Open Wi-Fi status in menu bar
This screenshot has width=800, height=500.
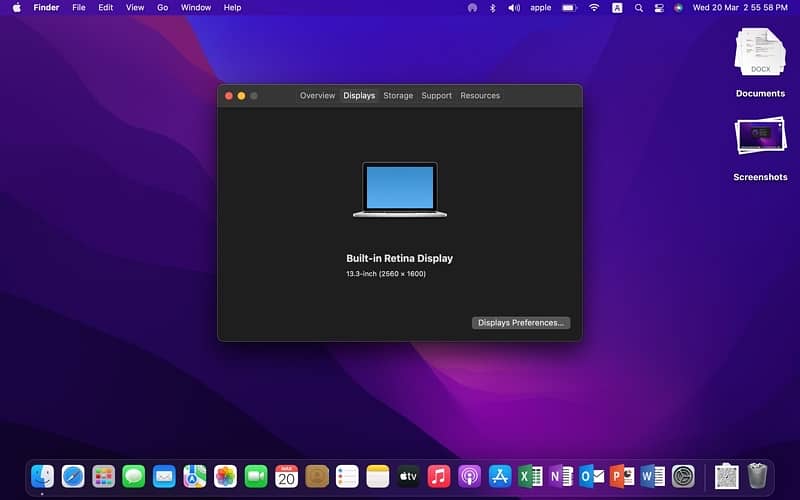(594, 8)
